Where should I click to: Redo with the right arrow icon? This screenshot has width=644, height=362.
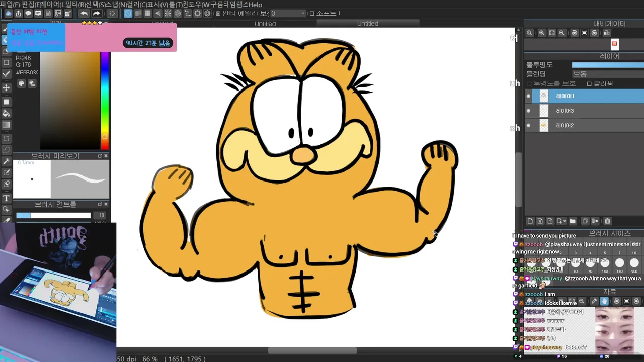click(96, 14)
